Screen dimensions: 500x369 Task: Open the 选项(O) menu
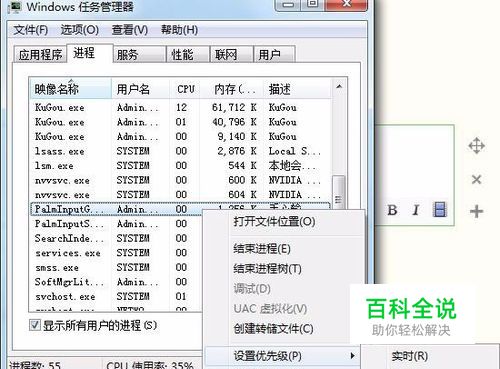pyautogui.click(x=80, y=30)
